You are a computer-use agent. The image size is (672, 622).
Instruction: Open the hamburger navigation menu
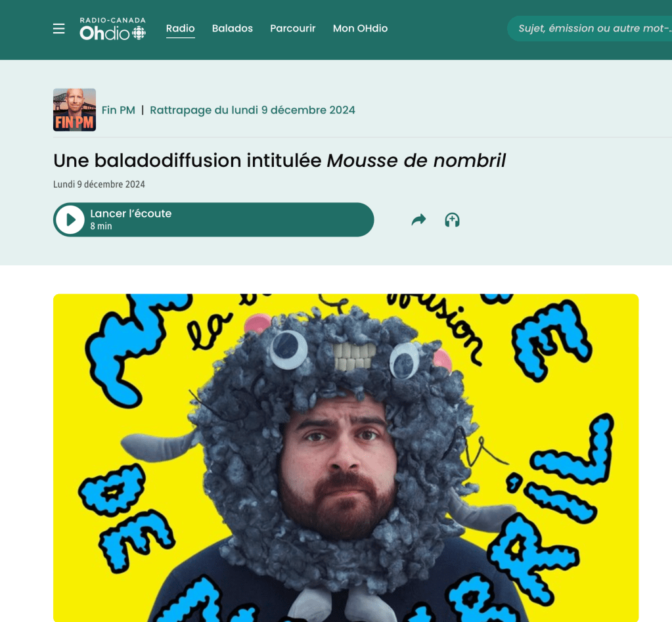point(58,29)
